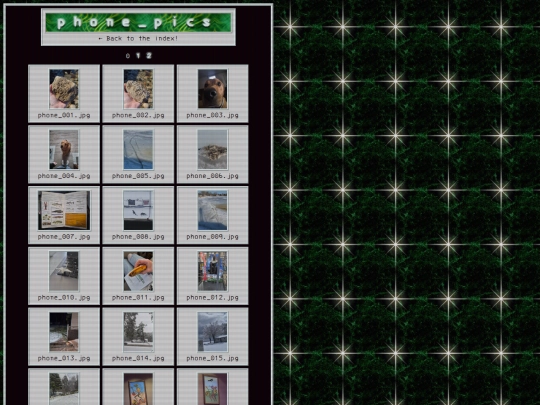Open the phone_010 thumbnail image
Viewport: 540px width, 405px height.
(64, 271)
